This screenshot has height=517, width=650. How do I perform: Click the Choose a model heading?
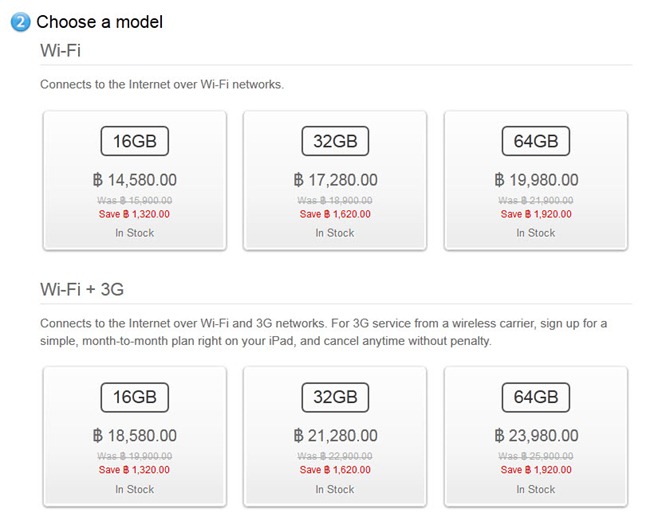[99, 22]
